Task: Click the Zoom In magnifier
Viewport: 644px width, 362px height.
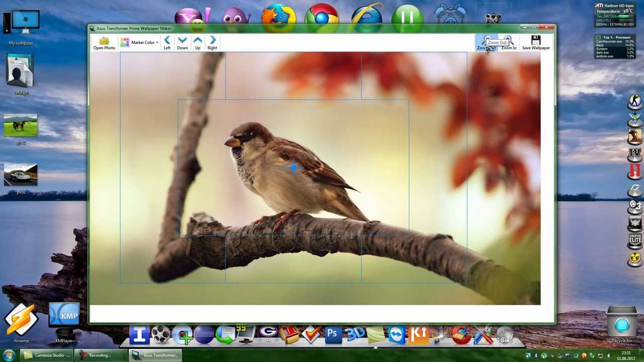Action: coord(508,40)
